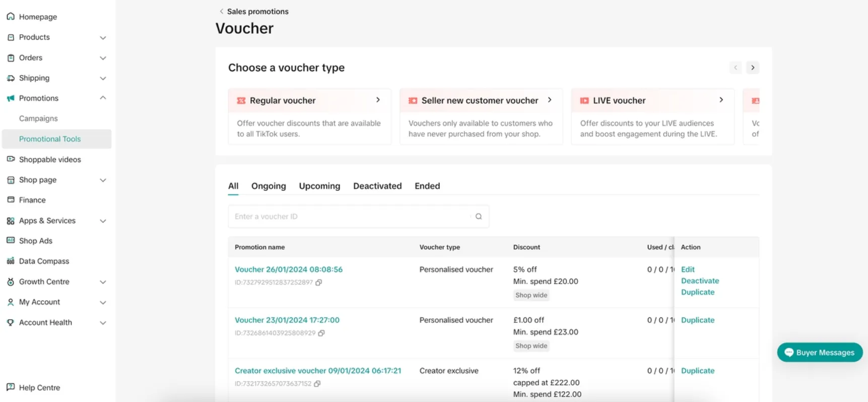Copy ID of Creator exclusive voucher
Screen dimensions: 868x402
tap(317, 384)
